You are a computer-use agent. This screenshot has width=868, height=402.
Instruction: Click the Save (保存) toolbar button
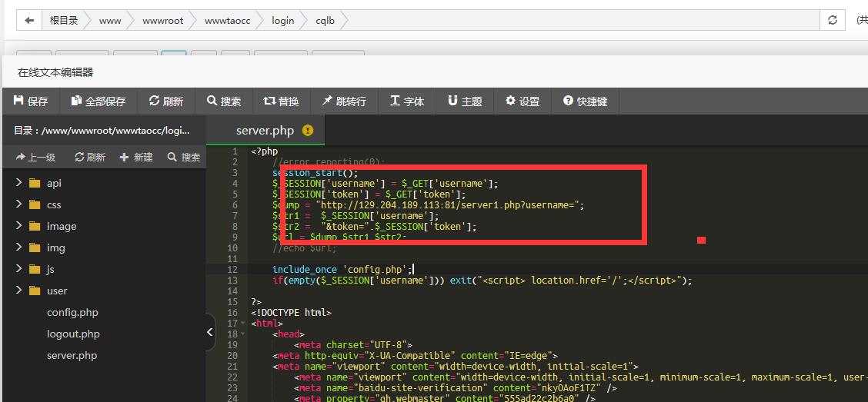click(x=31, y=101)
